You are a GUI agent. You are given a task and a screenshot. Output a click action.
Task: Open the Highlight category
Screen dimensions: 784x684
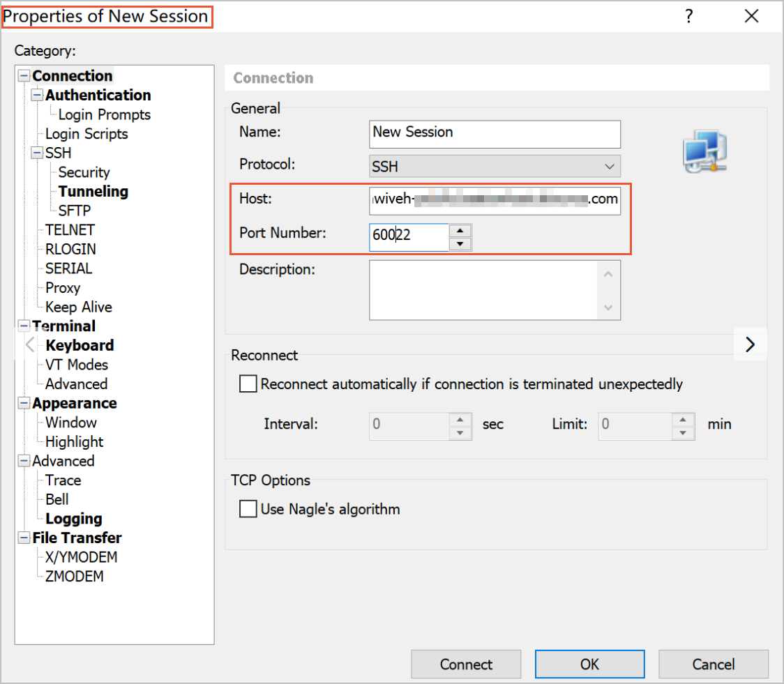click(x=75, y=441)
